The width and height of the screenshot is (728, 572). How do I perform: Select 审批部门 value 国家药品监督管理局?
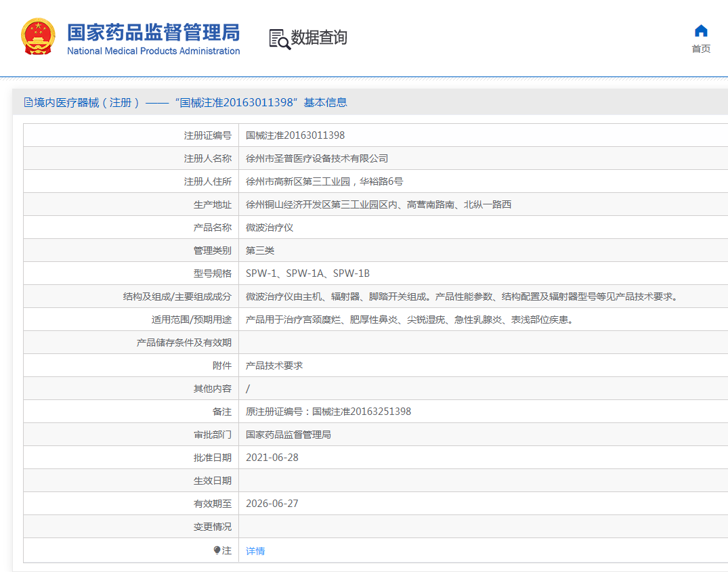288,435
